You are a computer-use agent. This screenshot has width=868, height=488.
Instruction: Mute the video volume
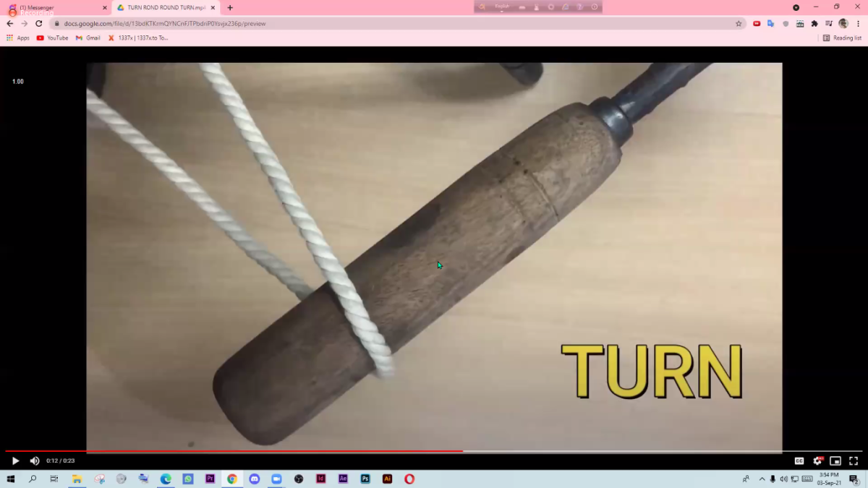34,461
